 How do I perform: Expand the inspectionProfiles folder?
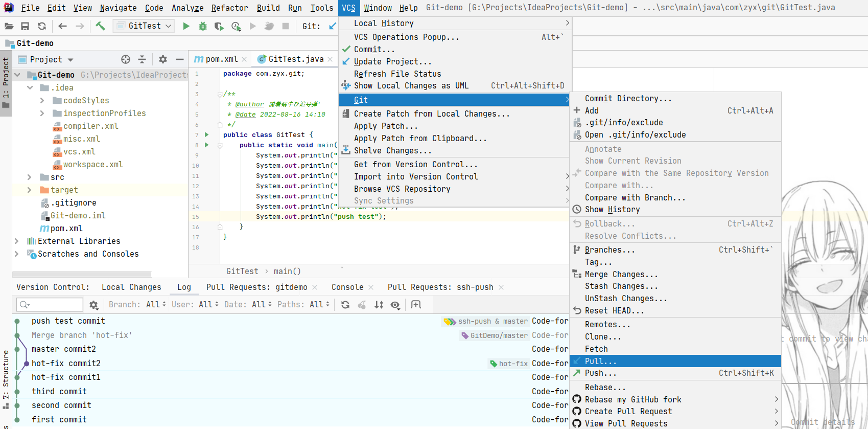point(42,113)
